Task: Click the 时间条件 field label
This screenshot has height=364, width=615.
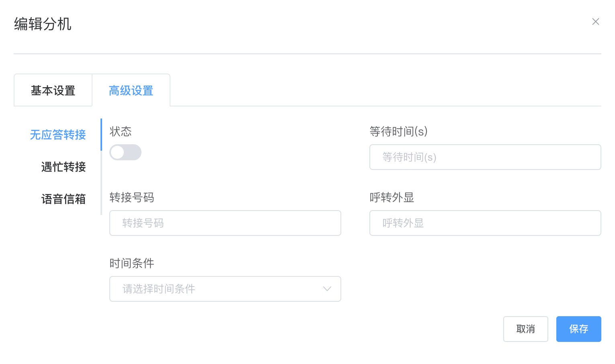Action: tap(132, 263)
